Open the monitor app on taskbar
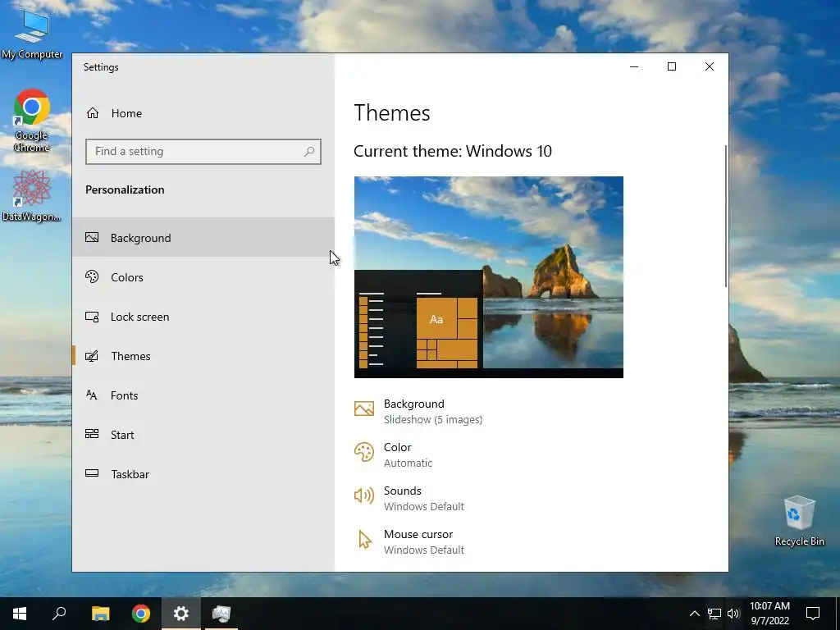The image size is (840, 630). (x=221, y=614)
